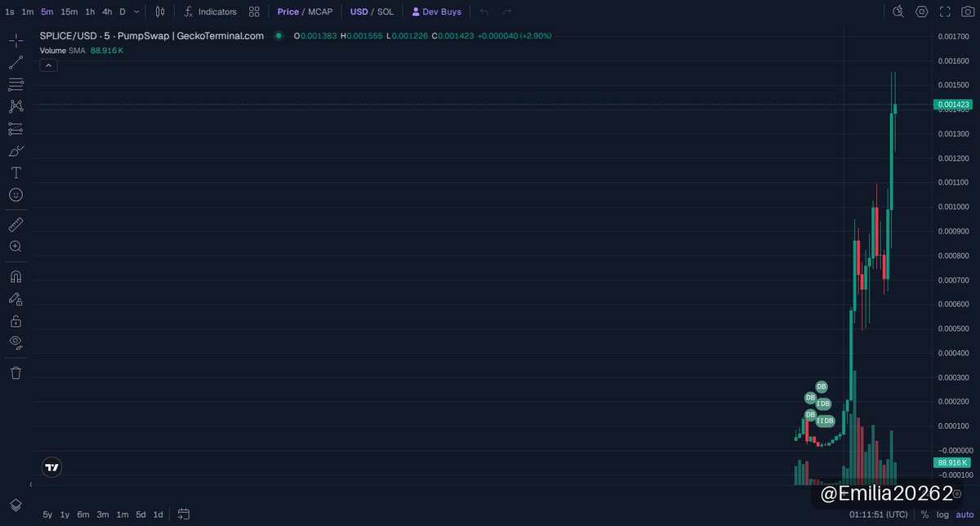
Task: Click the volume label 88.916 K on axis
Action: [953, 462]
